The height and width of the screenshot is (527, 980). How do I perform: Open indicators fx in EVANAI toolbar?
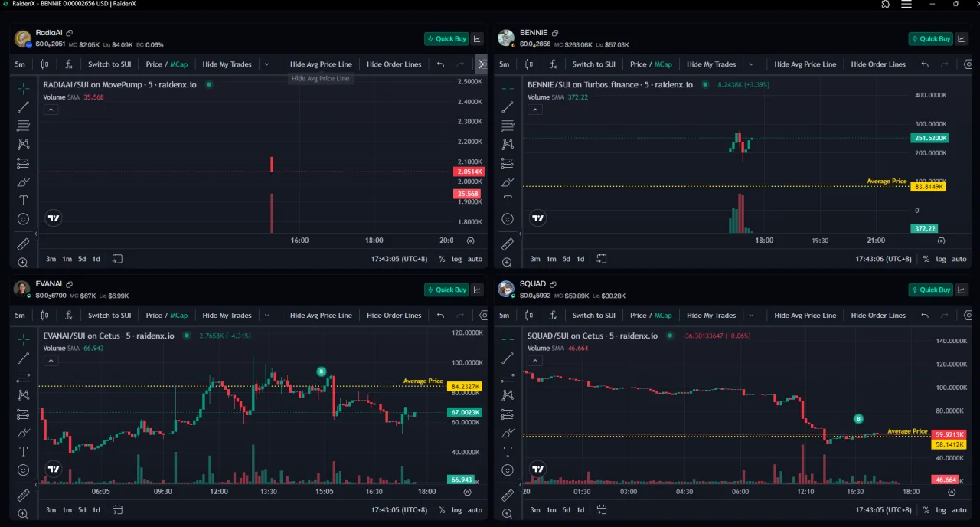pos(69,316)
